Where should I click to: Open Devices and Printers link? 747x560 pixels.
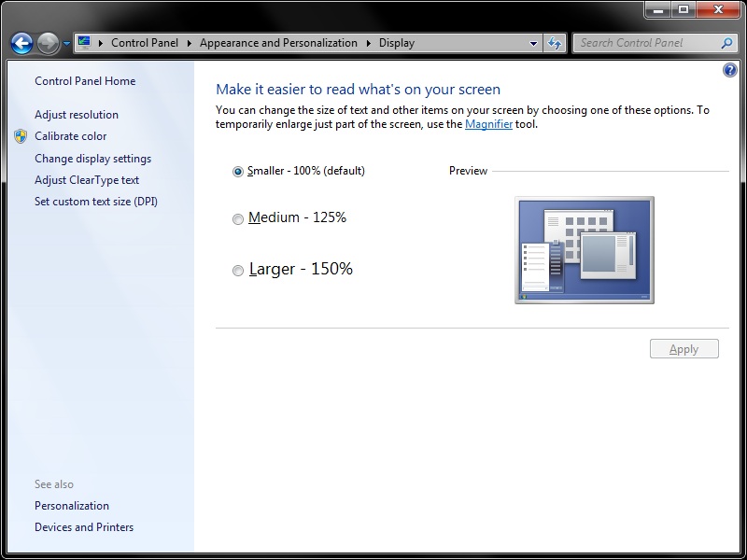coord(84,527)
